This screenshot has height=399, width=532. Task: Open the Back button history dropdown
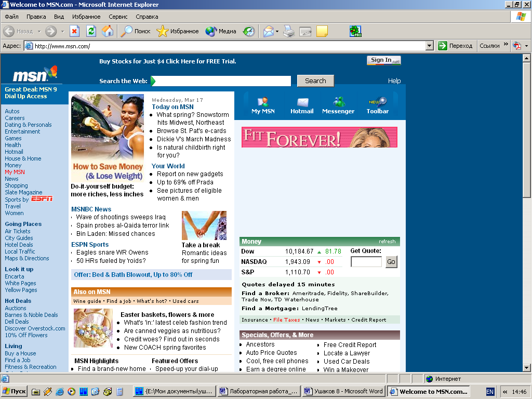(39, 31)
